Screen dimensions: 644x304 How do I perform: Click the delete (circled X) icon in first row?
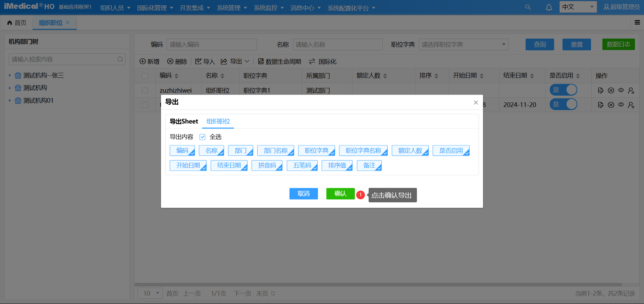pyautogui.click(x=611, y=90)
